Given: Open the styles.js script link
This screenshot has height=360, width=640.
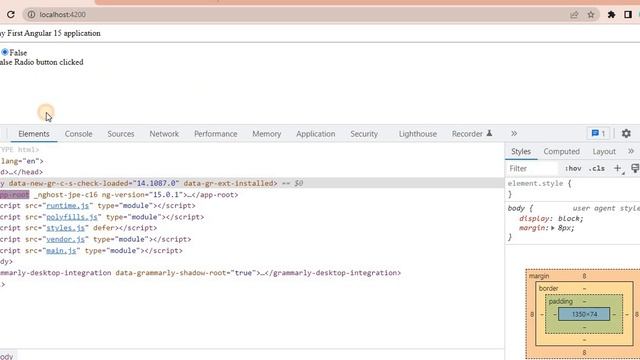Looking at the screenshot, I should [65, 228].
